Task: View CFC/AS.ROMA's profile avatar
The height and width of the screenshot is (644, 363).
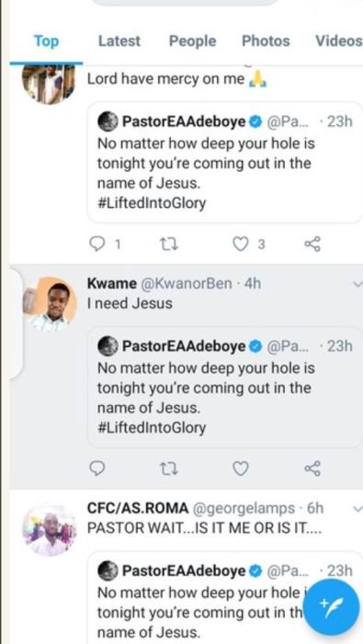Action: click(x=50, y=529)
